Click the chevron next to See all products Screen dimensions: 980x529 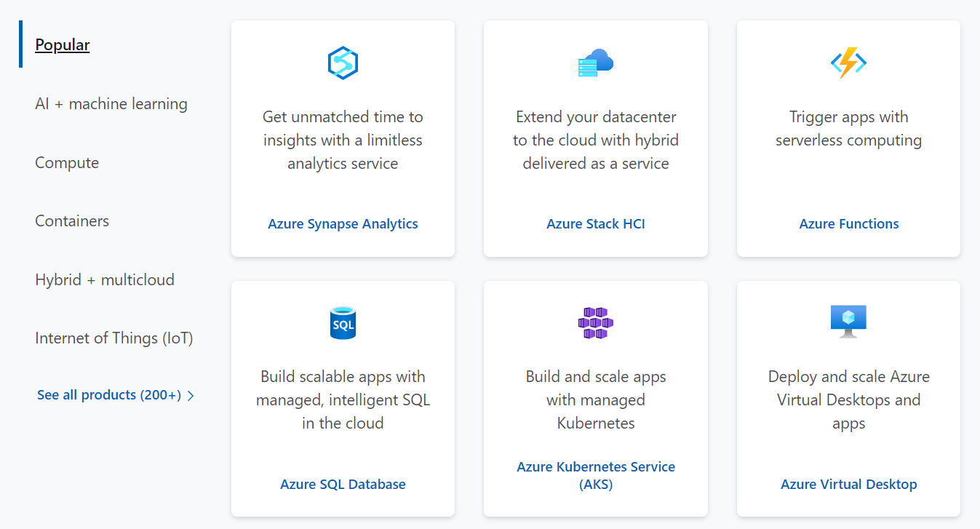coord(191,396)
